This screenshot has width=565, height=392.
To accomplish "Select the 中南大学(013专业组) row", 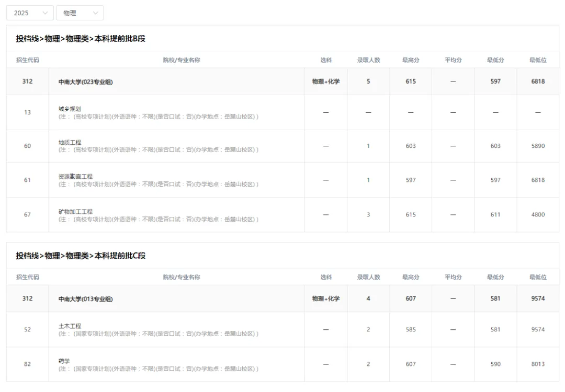I will tap(282, 298).
